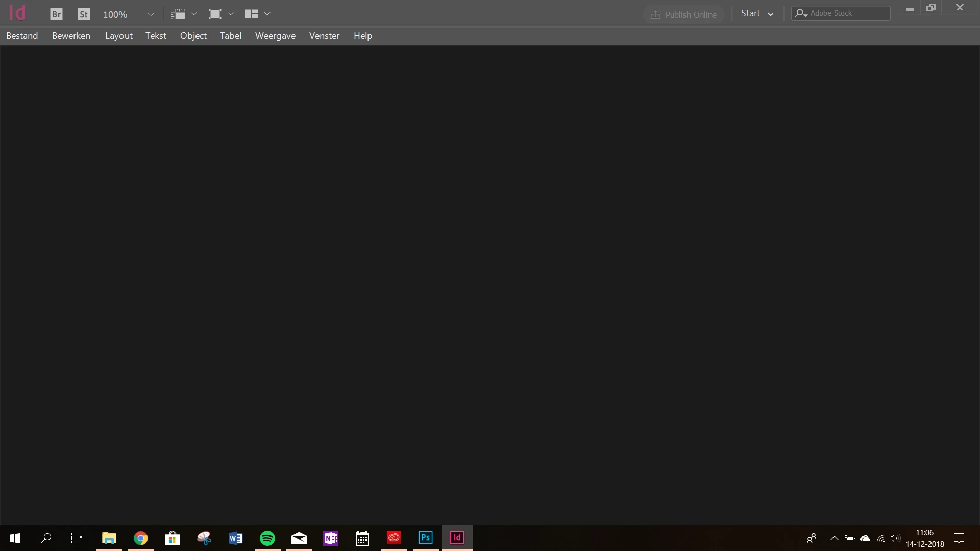Expand the 100% zoom level dropdown
This screenshot has height=551, width=980.
[x=151, y=14]
